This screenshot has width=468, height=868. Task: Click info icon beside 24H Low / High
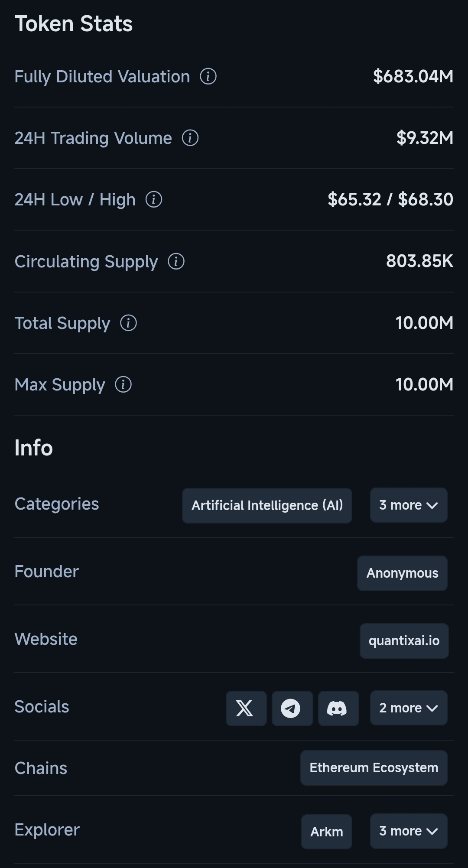(x=153, y=200)
